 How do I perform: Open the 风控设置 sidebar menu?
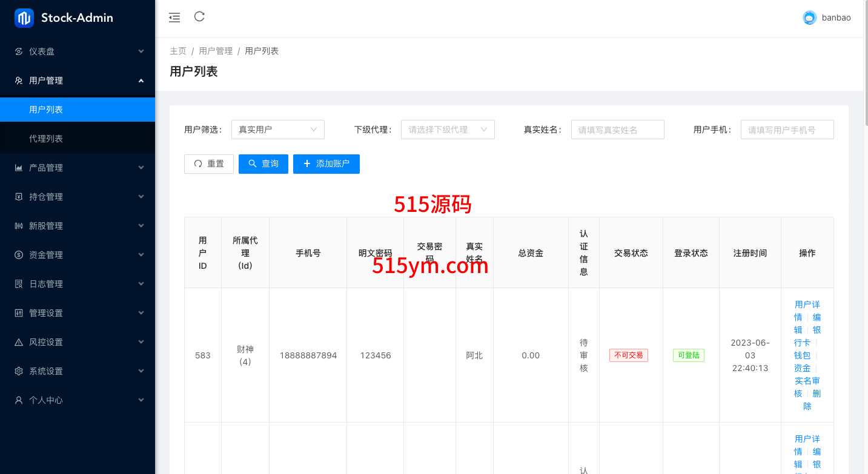(78, 342)
